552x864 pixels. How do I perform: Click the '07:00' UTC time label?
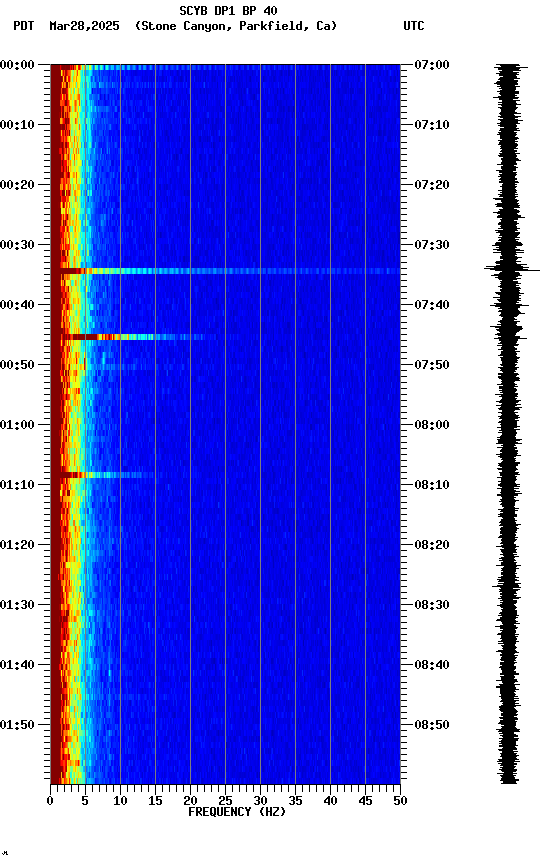point(432,65)
